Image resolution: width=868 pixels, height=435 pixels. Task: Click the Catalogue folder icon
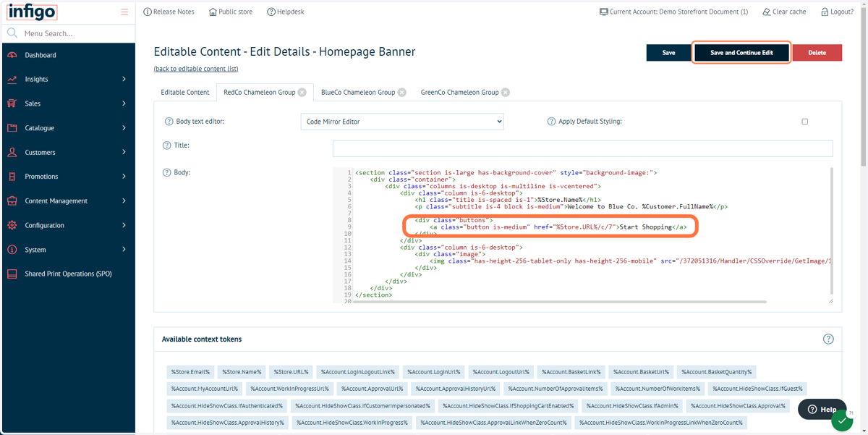click(x=12, y=128)
